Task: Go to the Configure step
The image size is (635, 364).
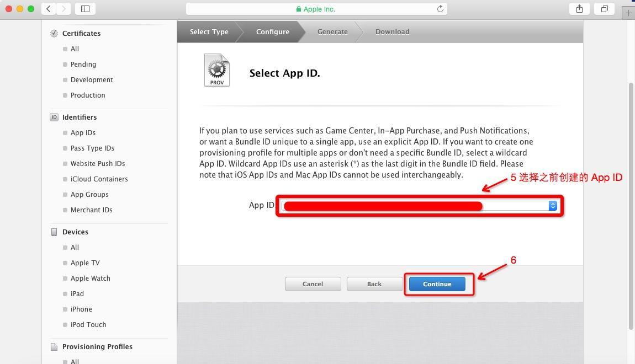Action: [x=273, y=31]
